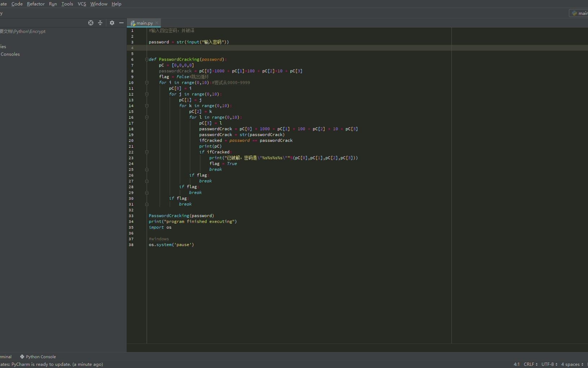Screen dimensions: 588x368
Task: Open the CRLF line ending selector
Action: click(x=530, y=364)
